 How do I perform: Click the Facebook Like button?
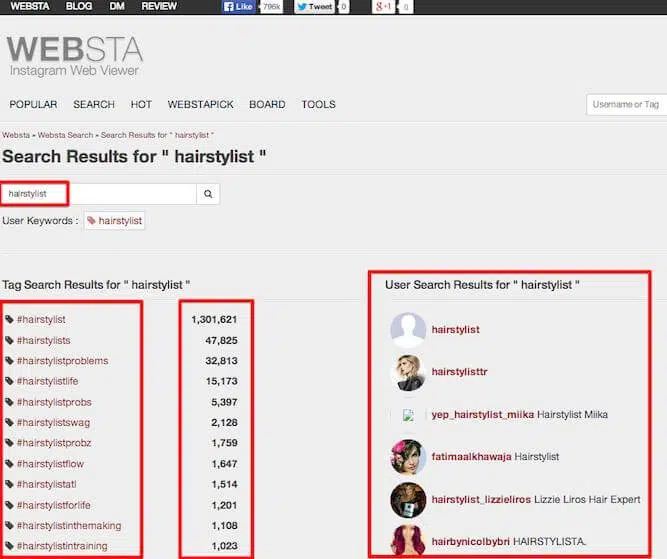(238, 7)
